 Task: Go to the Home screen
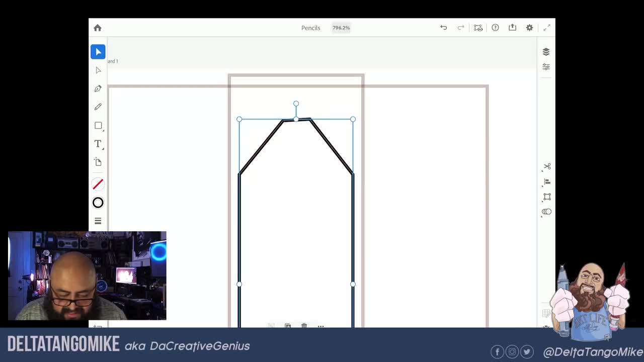(x=98, y=28)
